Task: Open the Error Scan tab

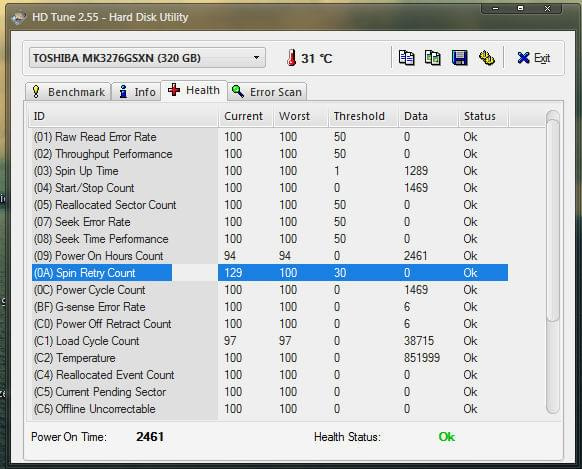Action: [267, 92]
